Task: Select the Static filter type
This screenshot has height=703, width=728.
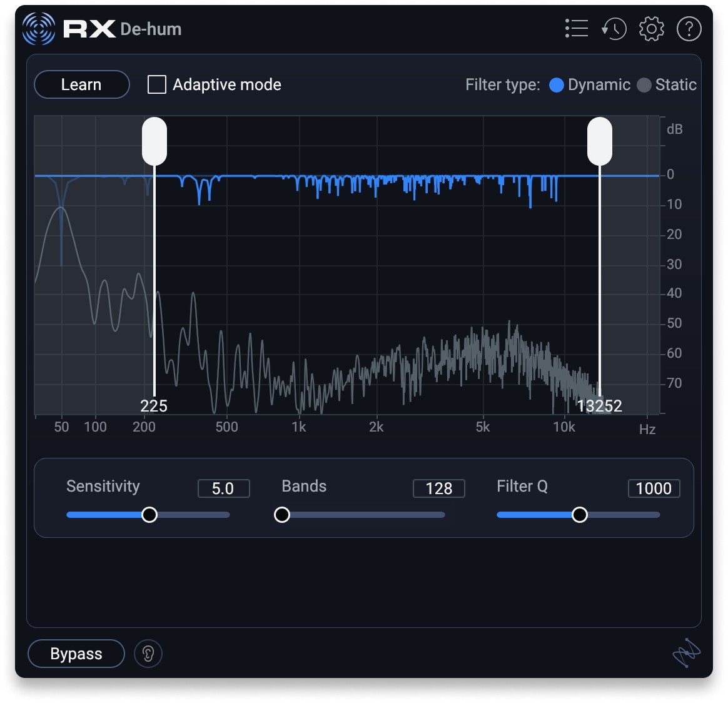Action: tap(644, 85)
